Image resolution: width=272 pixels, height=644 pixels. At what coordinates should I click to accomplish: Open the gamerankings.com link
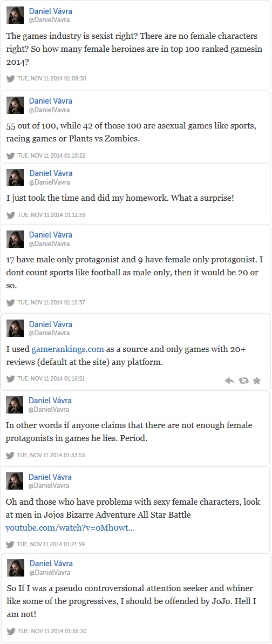(x=67, y=349)
